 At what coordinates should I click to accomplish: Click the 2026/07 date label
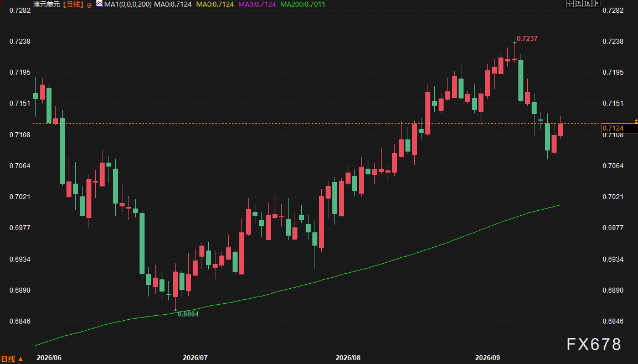195,358
